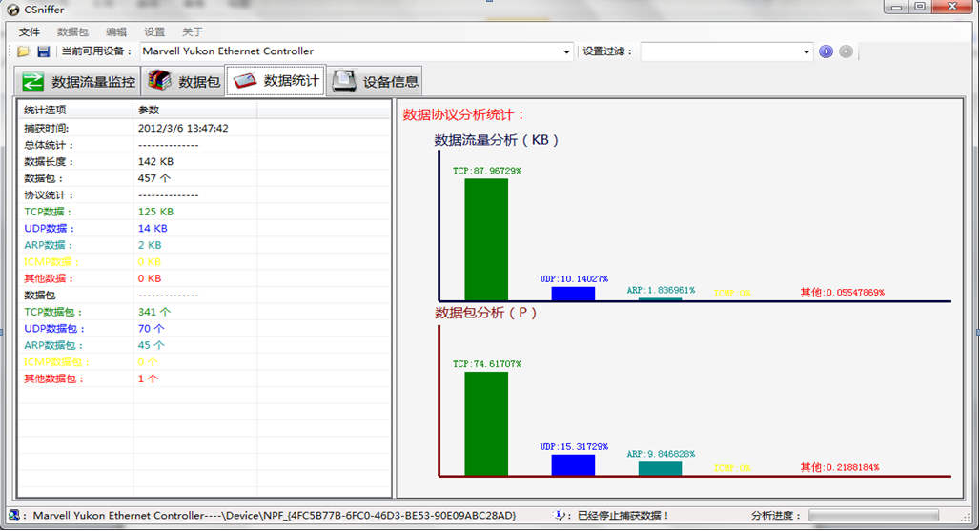
Task: Select the TCP数据包 row label
Action: [x=53, y=312]
